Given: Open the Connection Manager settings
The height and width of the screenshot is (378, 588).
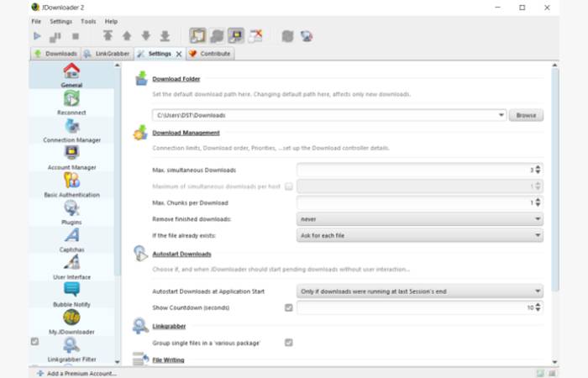Looking at the screenshot, I should coord(71,130).
